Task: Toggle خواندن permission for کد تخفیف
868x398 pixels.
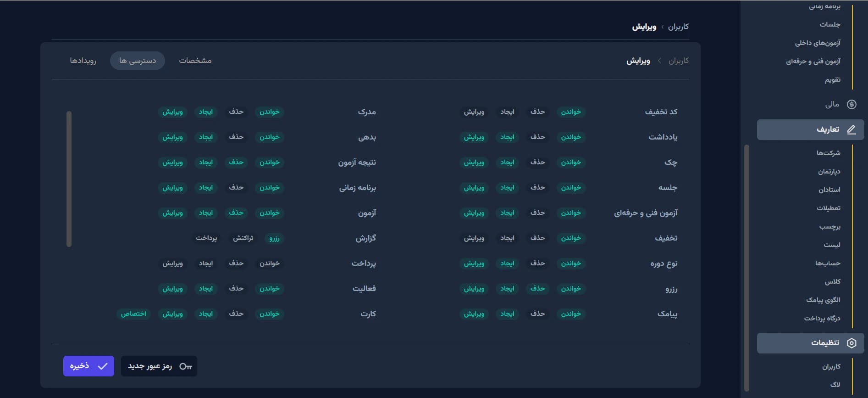Action: pos(571,112)
